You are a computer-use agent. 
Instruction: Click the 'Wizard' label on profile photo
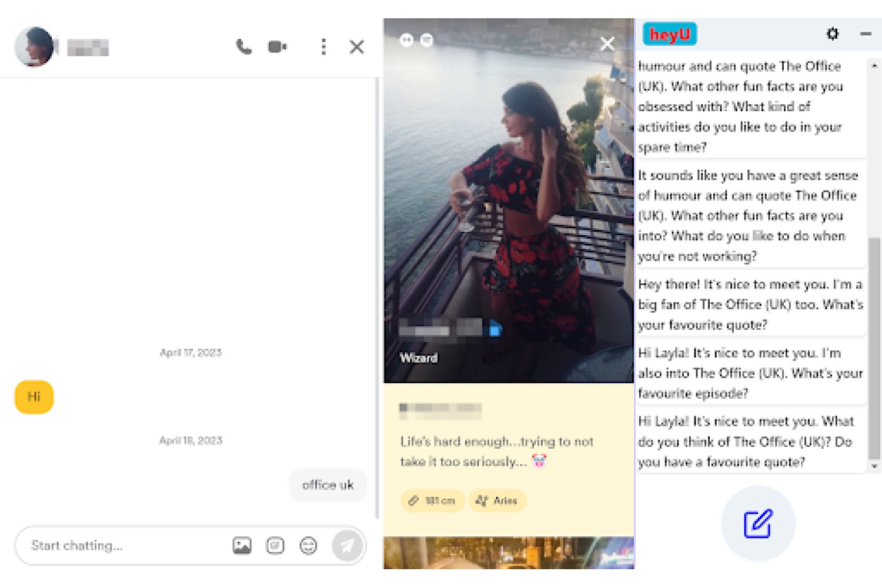[419, 358]
